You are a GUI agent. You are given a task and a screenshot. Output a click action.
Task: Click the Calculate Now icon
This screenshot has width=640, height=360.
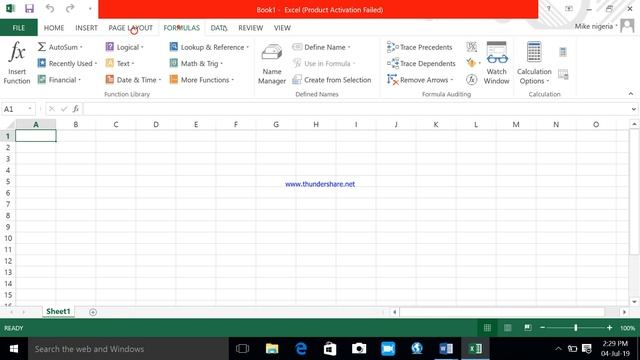[563, 52]
